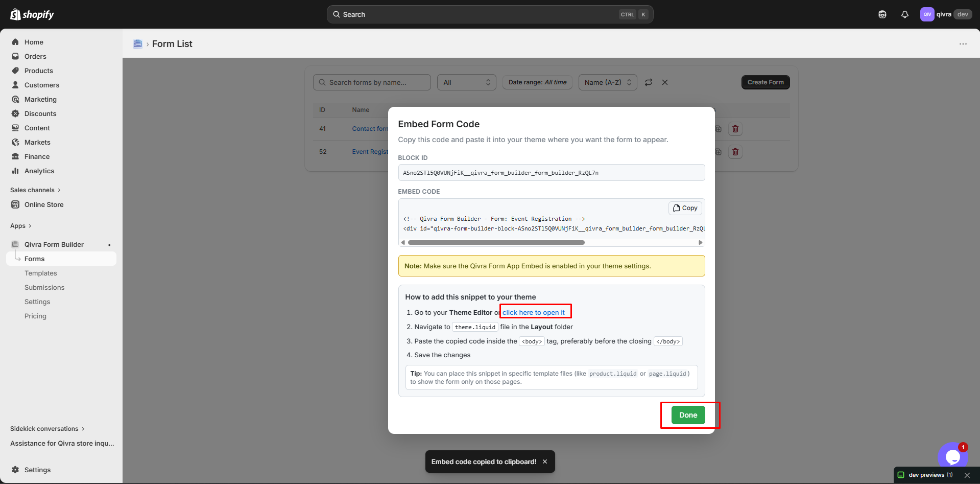
Task: Click the Settings gear in sidebar bottom
Action: [15, 470]
